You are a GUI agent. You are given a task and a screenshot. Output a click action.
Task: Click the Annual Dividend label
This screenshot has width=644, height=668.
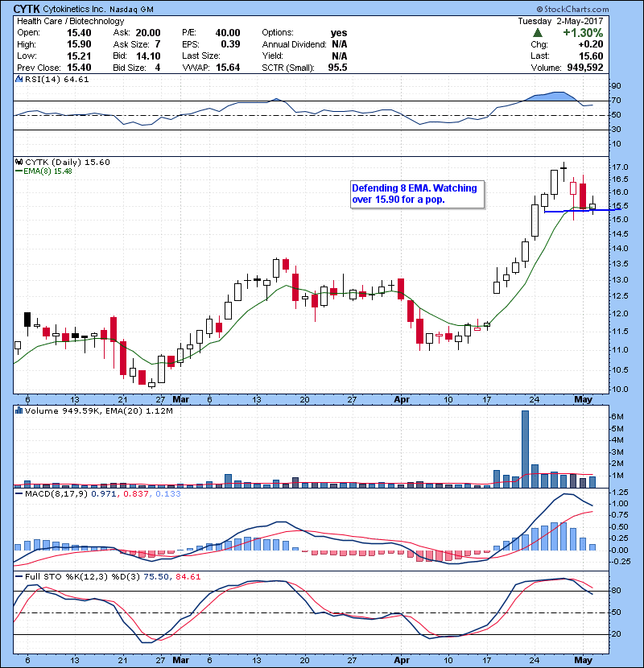click(x=294, y=44)
